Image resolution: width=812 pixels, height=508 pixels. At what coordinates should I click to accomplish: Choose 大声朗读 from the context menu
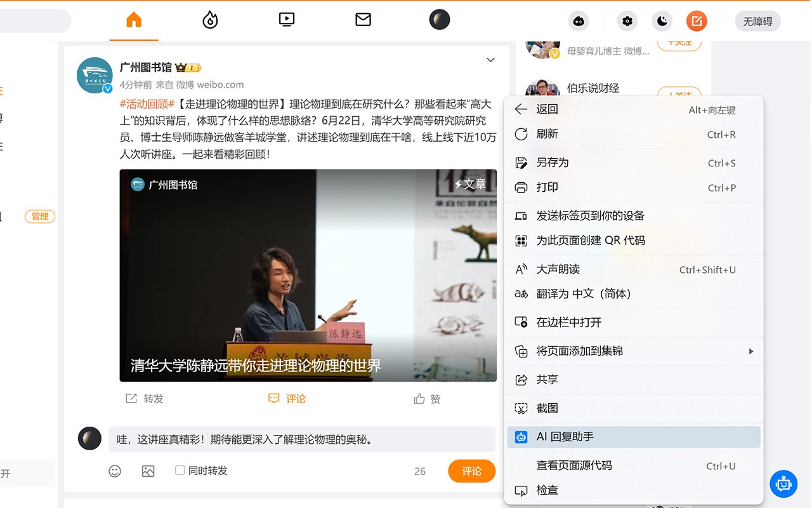(x=634, y=269)
